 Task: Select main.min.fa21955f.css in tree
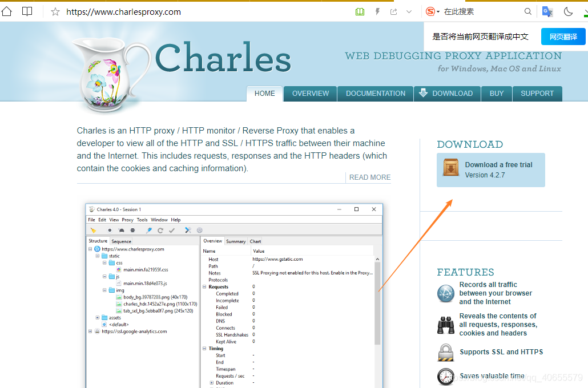pos(146,269)
